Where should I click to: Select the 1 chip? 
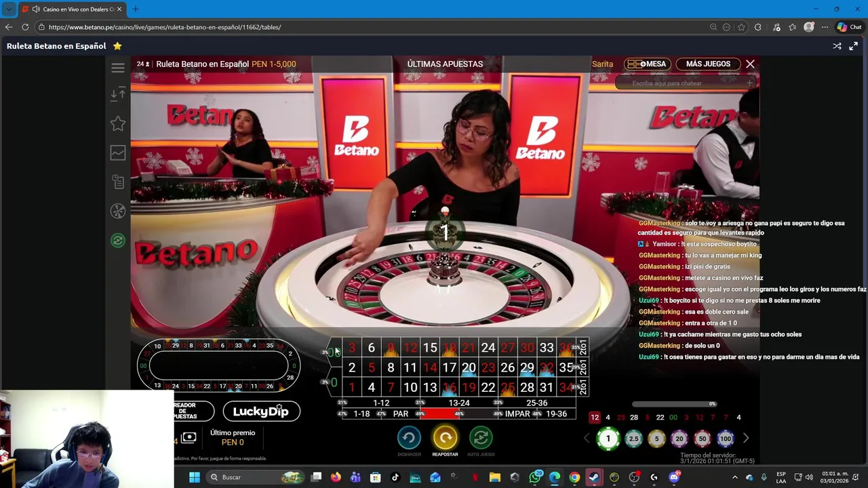point(608,439)
